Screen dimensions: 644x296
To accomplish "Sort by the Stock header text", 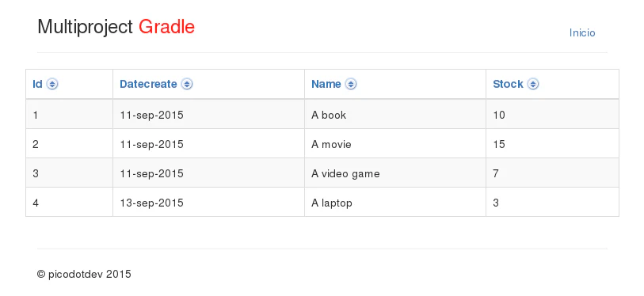I will (508, 84).
